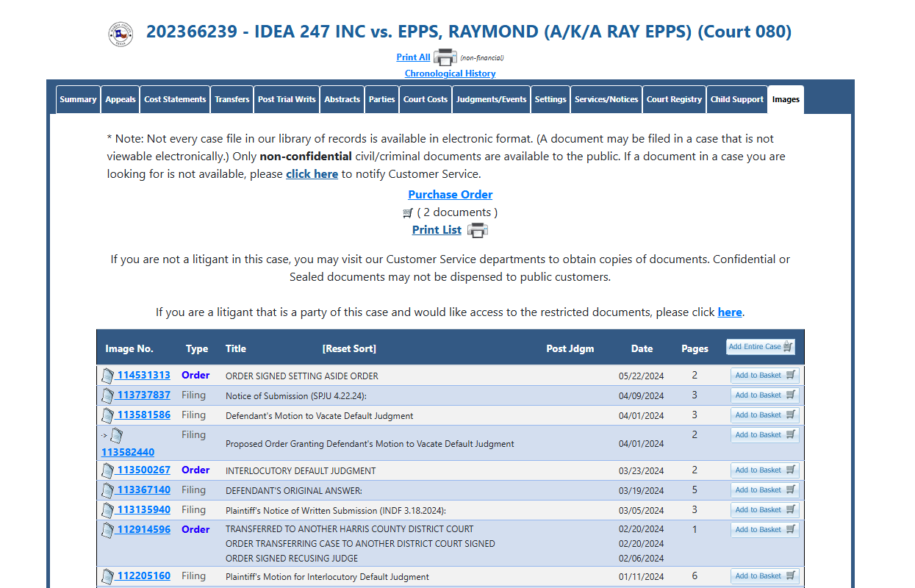Open document icon above image 113582440

[116, 435]
